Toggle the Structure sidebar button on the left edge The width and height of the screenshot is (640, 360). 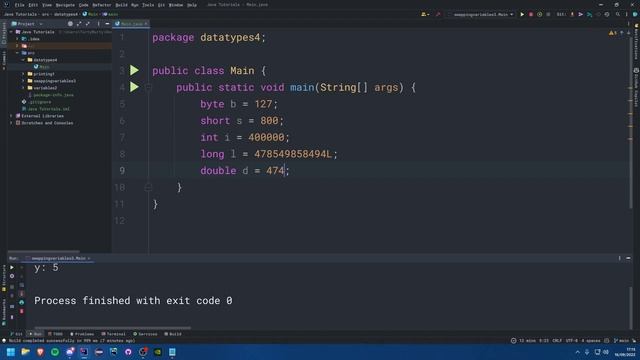coord(4,278)
